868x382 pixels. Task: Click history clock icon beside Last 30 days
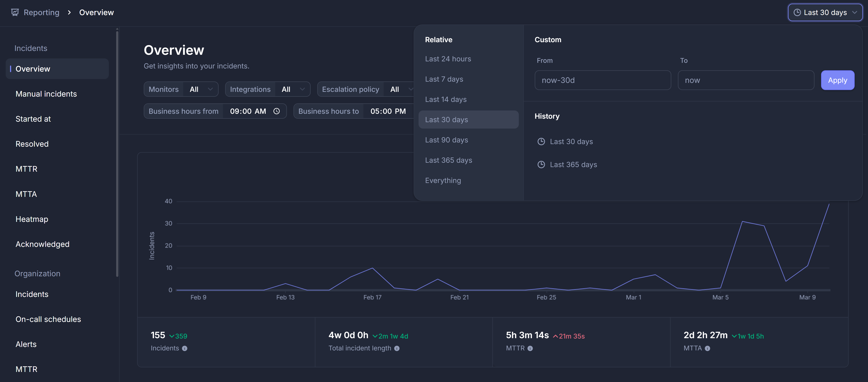541,142
